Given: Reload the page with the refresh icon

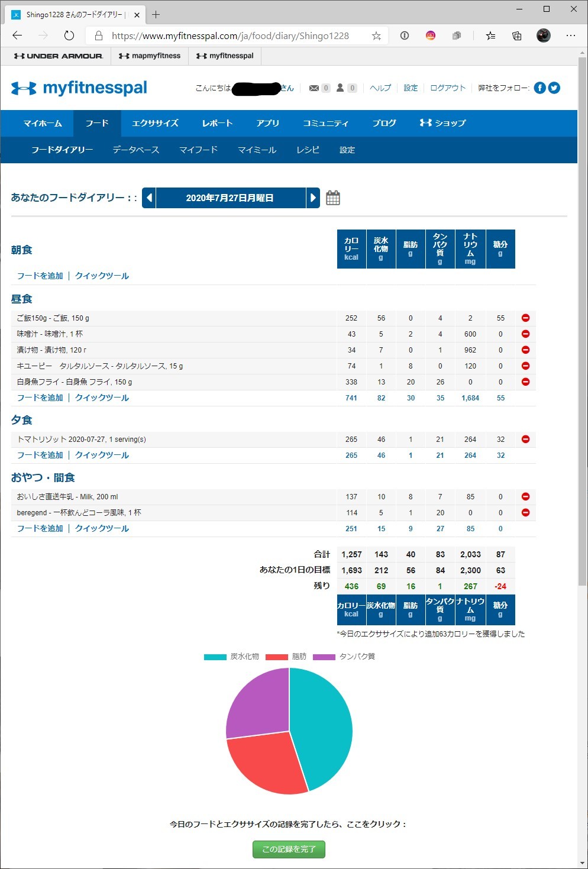Looking at the screenshot, I should tap(69, 35).
